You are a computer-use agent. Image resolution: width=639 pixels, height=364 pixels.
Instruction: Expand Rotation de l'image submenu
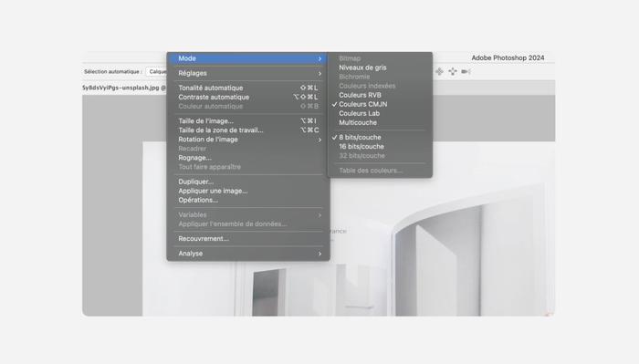coord(247,140)
